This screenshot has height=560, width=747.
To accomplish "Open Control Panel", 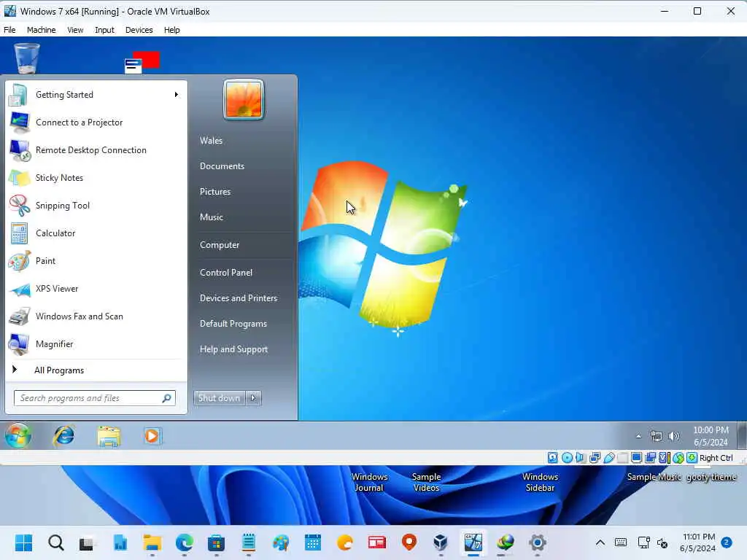I will click(x=226, y=273).
